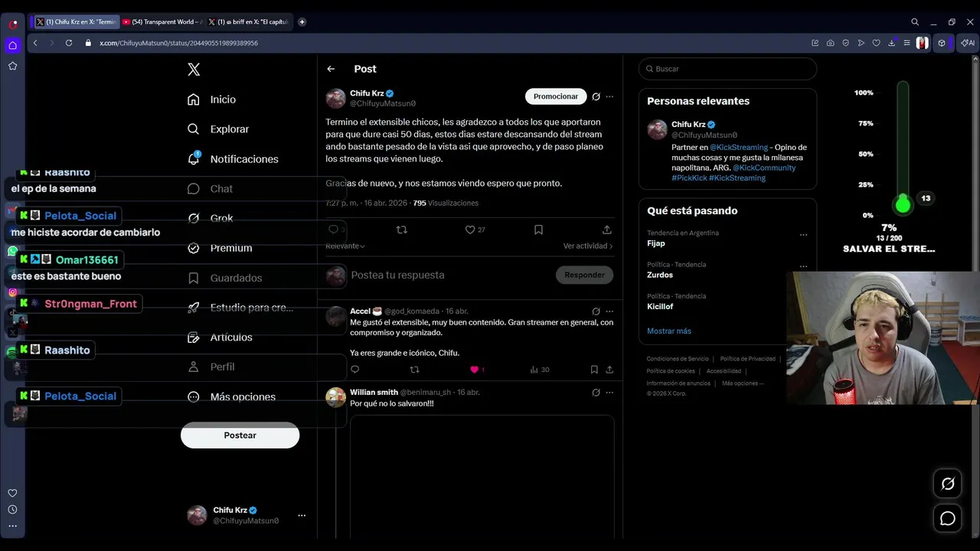Bookmark the main Chifu Krz post

click(538, 230)
